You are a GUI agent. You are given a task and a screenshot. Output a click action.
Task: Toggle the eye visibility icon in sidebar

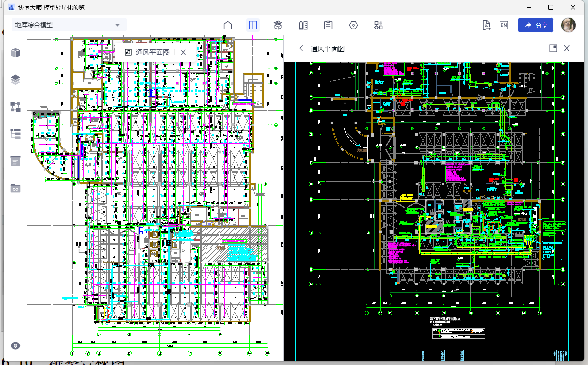pyautogui.click(x=15, y=346)
